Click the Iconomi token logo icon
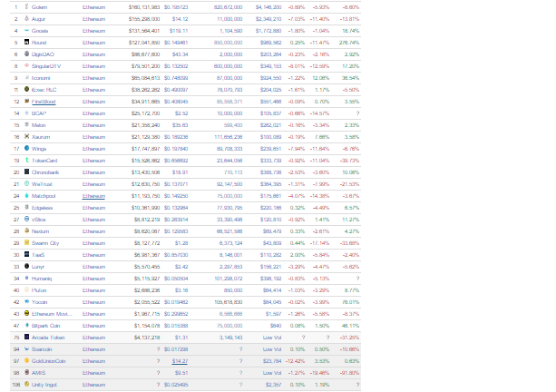Screen dimensions: 556x392 26,77
